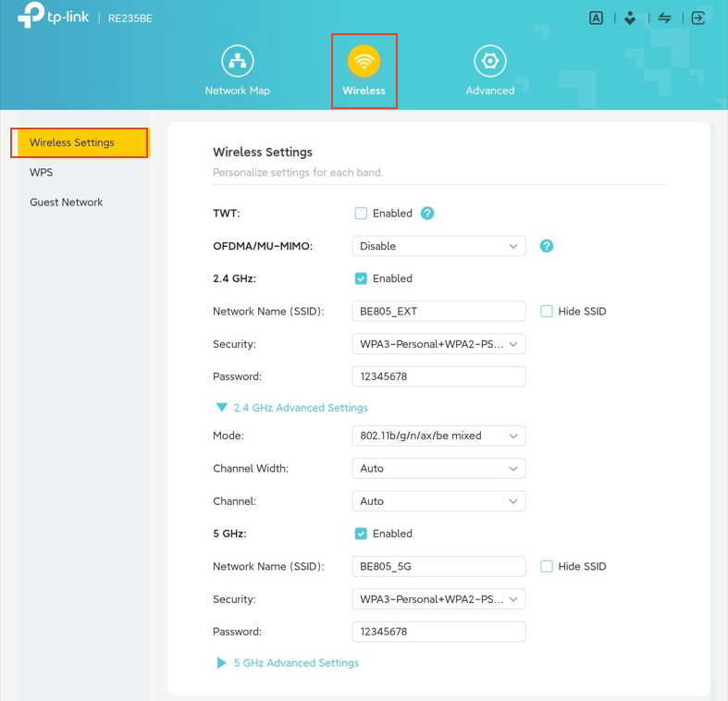Open Guest Network in the sidebar
Viewport: 728px width, 701px height.
tap(67, 202)
